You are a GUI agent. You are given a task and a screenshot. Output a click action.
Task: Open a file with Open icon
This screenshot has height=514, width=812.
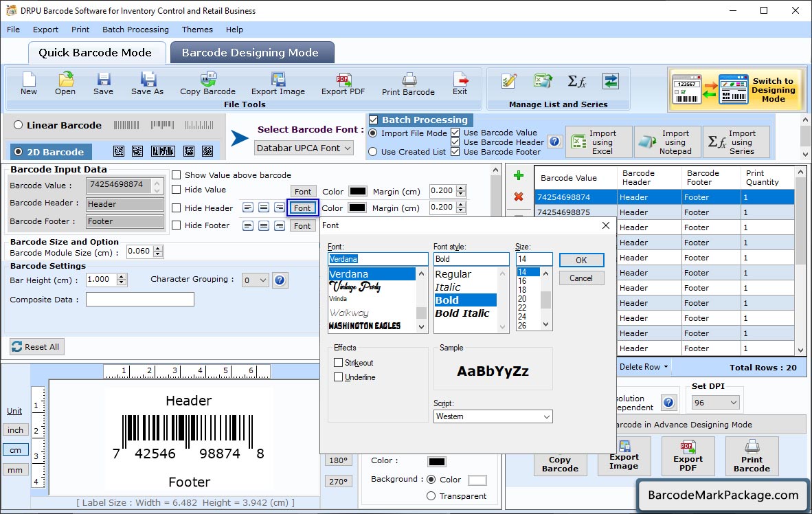65,84
